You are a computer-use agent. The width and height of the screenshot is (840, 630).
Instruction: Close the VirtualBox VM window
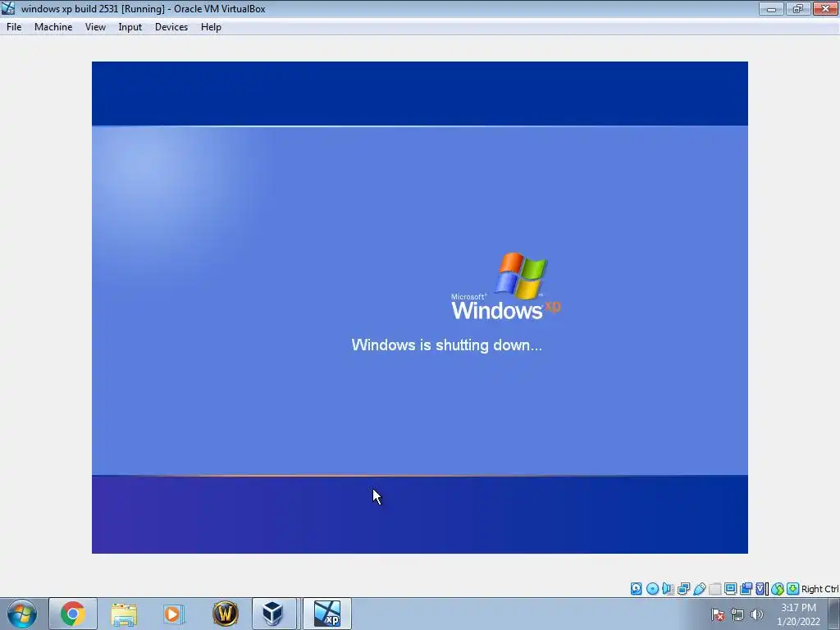[x=825, y=8]
